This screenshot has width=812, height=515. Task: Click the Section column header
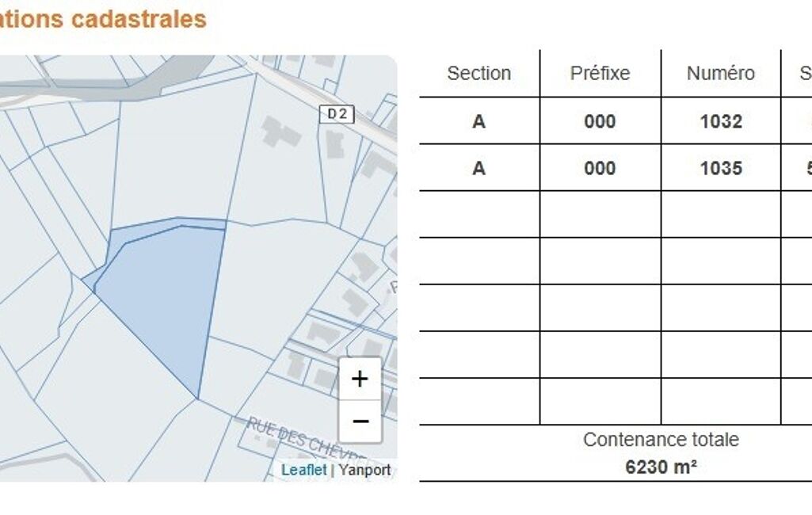click(x=478, y=74)
